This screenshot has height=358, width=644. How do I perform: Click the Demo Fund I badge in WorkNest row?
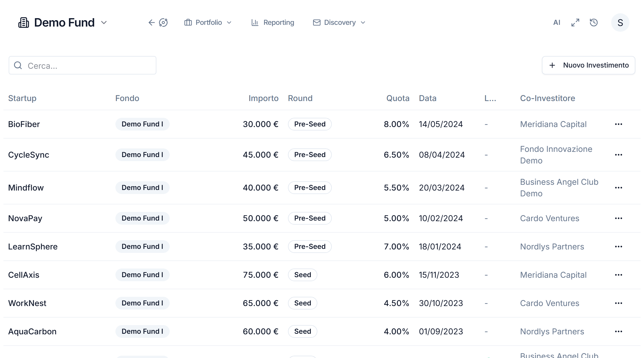(x=142, y=303)
